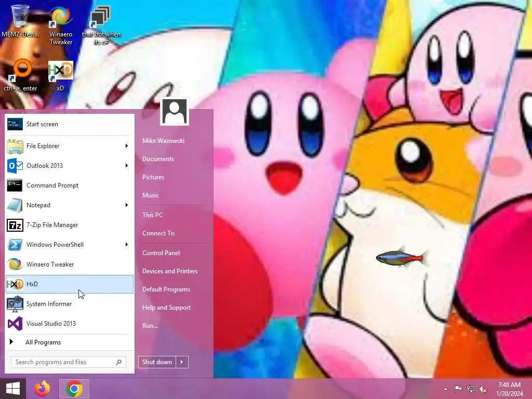Click the System Informer icon
The height and width of the screenshot is (399, 532).
(x=15, y=303)
